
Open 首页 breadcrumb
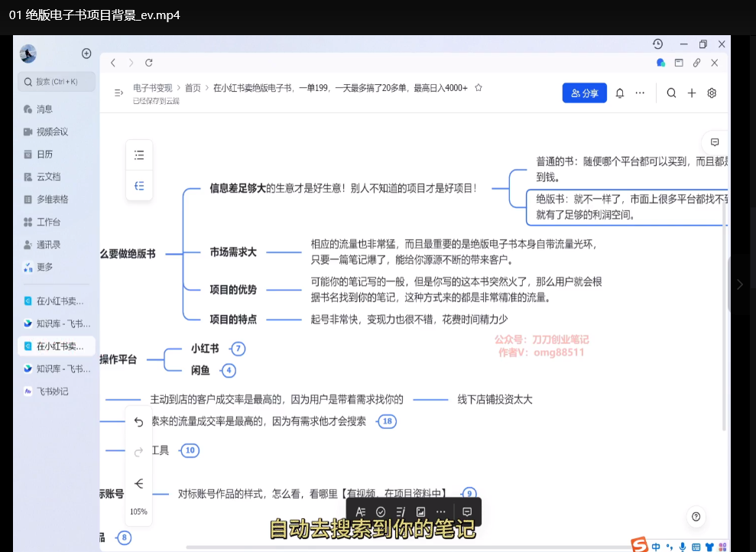click(193, 88)
